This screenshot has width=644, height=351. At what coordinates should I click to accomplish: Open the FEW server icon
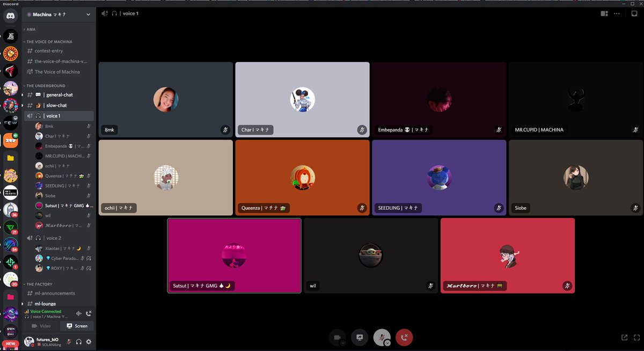[x=10, y=123]
